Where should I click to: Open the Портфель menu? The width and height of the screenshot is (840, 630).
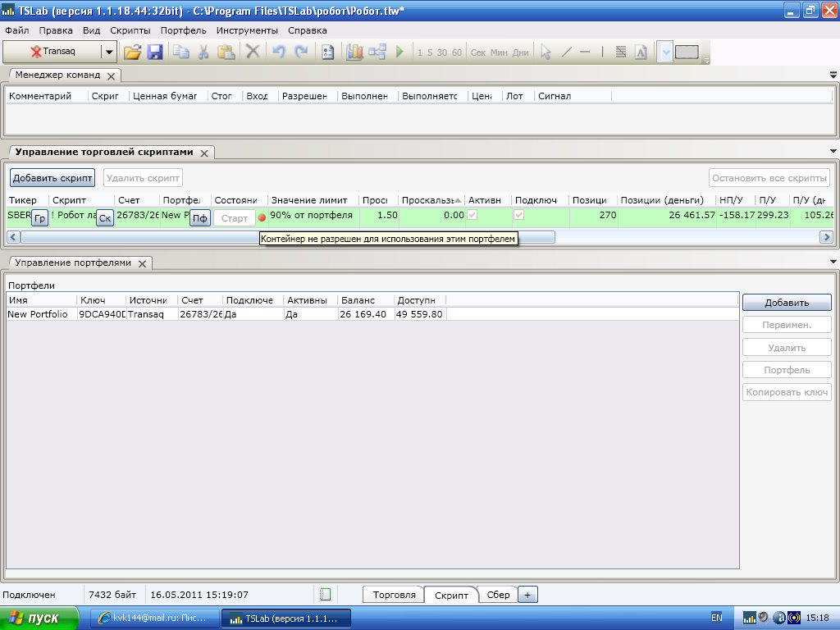[x=184, y=30]
